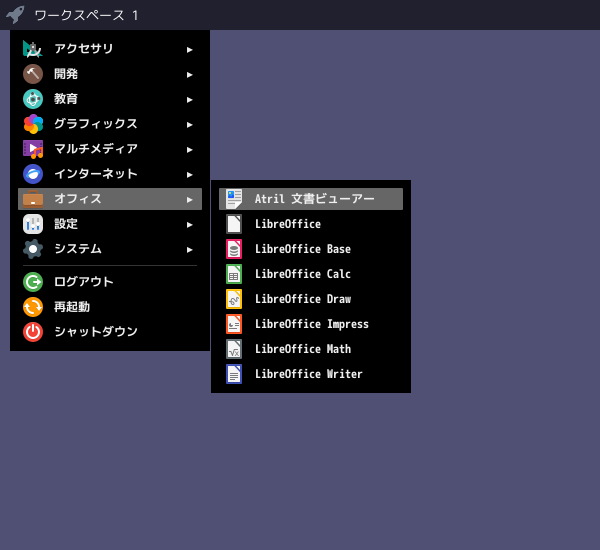The height and width of the screenshot is (550, 600).
Task: Launch LibreOffice Math
Action: click(311, 349)
